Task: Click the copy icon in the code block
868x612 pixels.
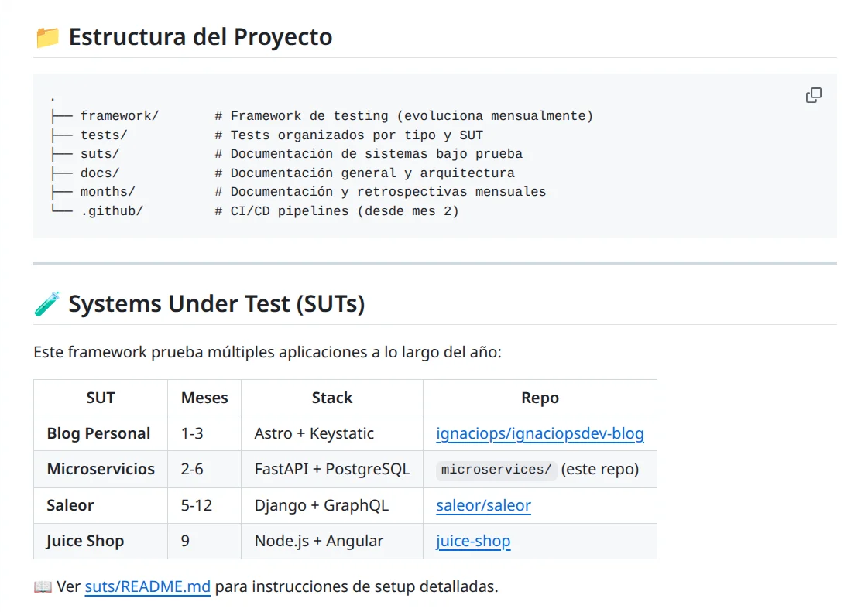Action: point(814,94)
